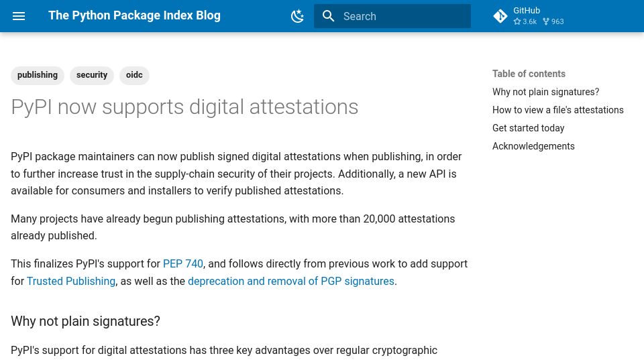Click the search magnifier icon

[x=328, y=16]
